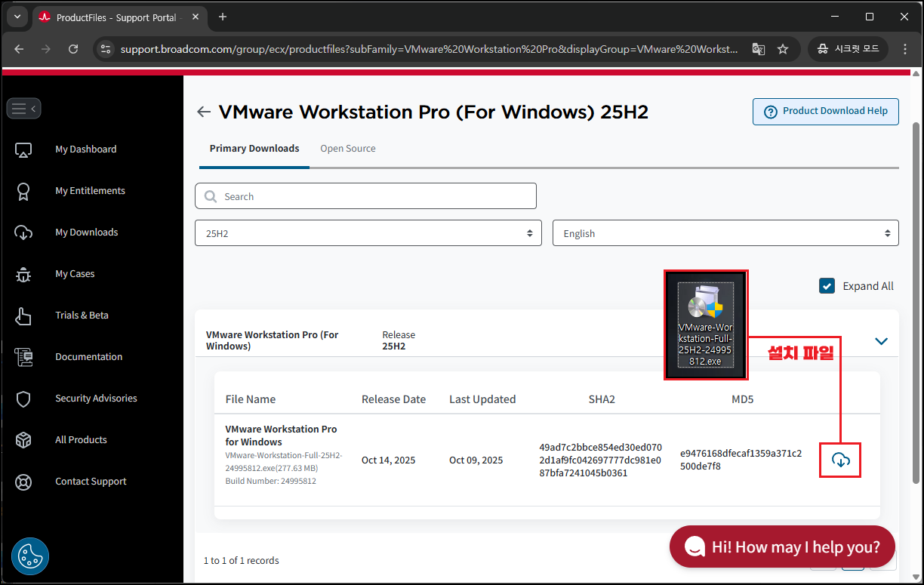Screen dimensions: 924x585
Task: Collapse the VMware Workstation Pro section chevron
Action: [881, 341]
